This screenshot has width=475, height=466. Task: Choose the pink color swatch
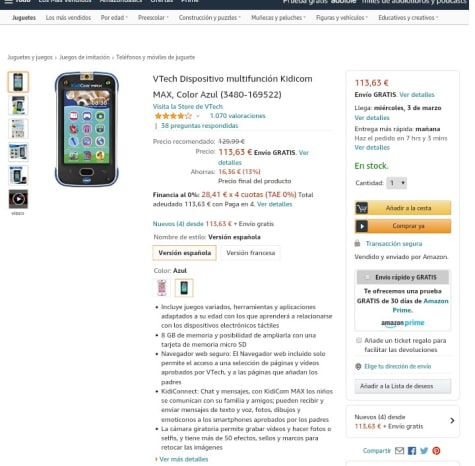click(162, 288)
